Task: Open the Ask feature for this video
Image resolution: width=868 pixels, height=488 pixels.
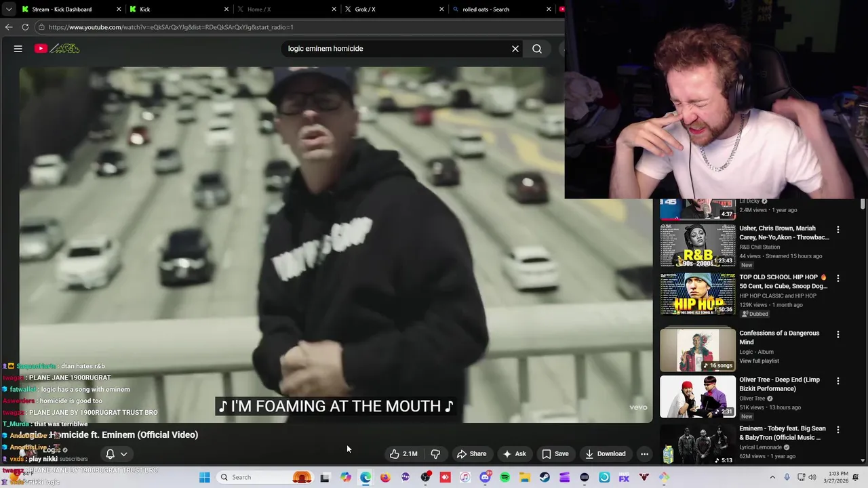Action: (x=514, y=454)
